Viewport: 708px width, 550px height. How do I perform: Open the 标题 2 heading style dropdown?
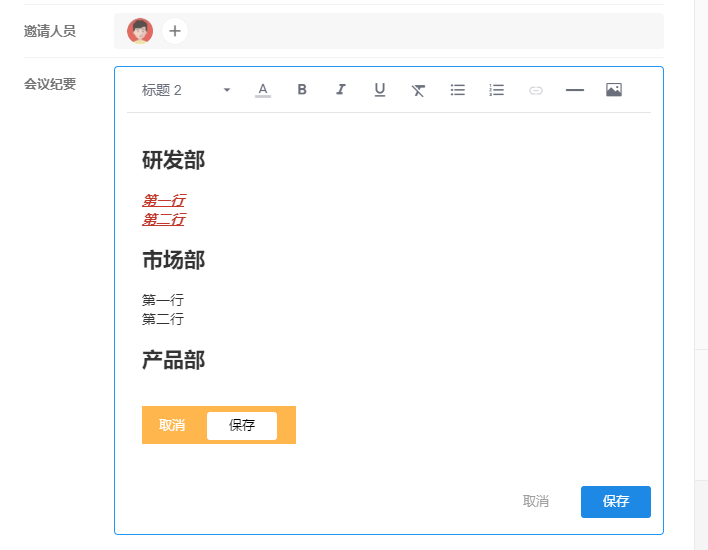coord(186,90)
